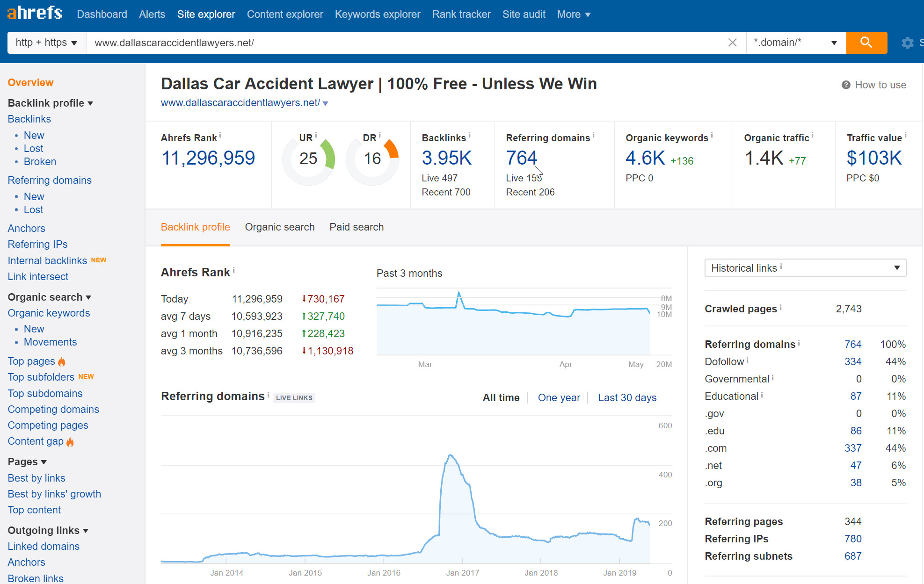Click info icon beside DR label
This screenshot has width=924, height=584.
tap(379, 135)
